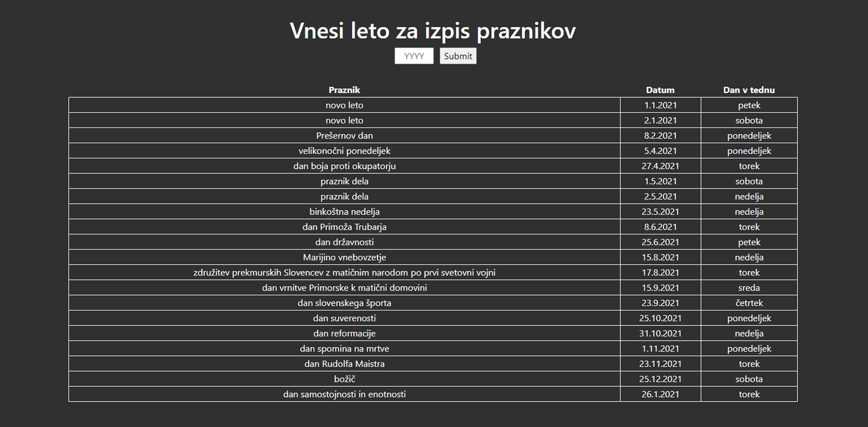Click the dan Rudolfa Maistra entry

[x=344, y=364]
